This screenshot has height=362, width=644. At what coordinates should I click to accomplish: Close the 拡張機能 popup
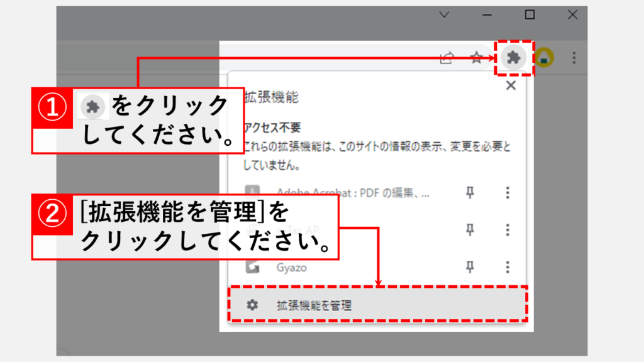(511, 85)
